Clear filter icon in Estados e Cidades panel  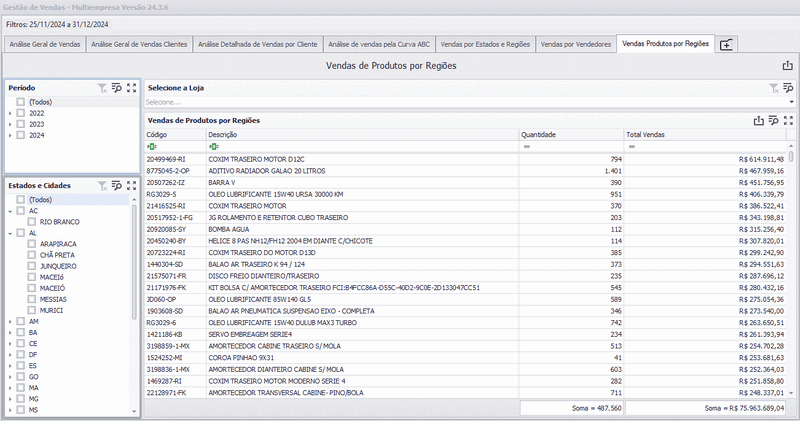103,186
